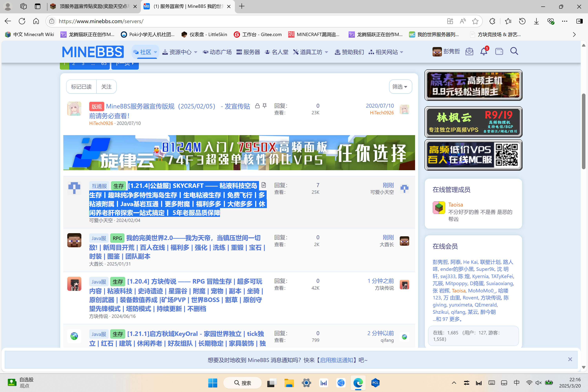Click the HiTech0926 avatar on the rules thread
The height and width of the screenshot is (392, 588).
click(x=74, y=108)
